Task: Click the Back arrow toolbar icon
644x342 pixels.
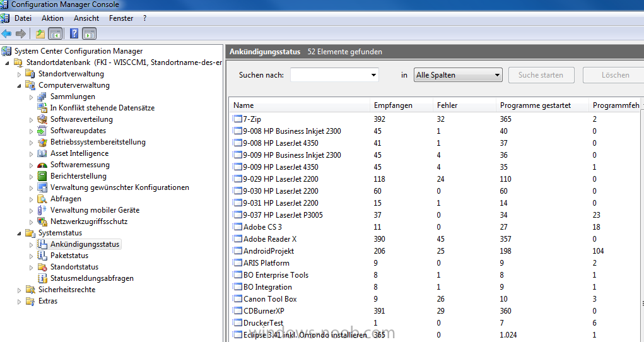Action: tap(6, 33)
